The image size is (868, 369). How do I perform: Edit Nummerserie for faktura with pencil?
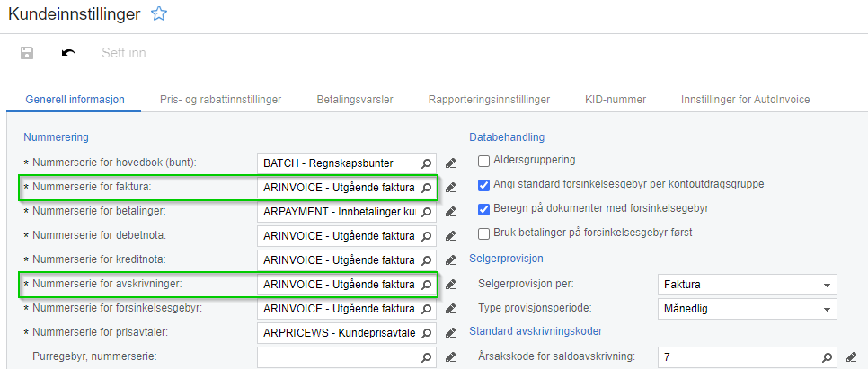(450, 188)
